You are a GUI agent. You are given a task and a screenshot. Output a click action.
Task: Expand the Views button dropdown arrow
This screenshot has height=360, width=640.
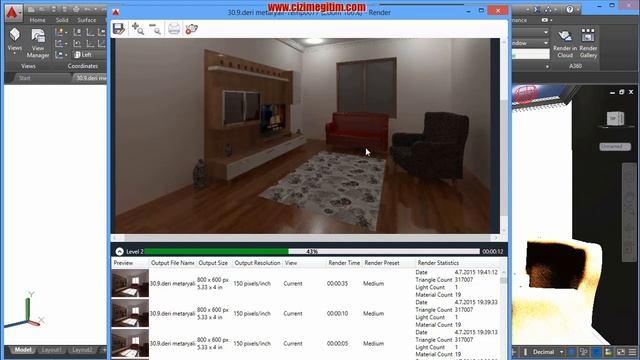click(15, 53)
